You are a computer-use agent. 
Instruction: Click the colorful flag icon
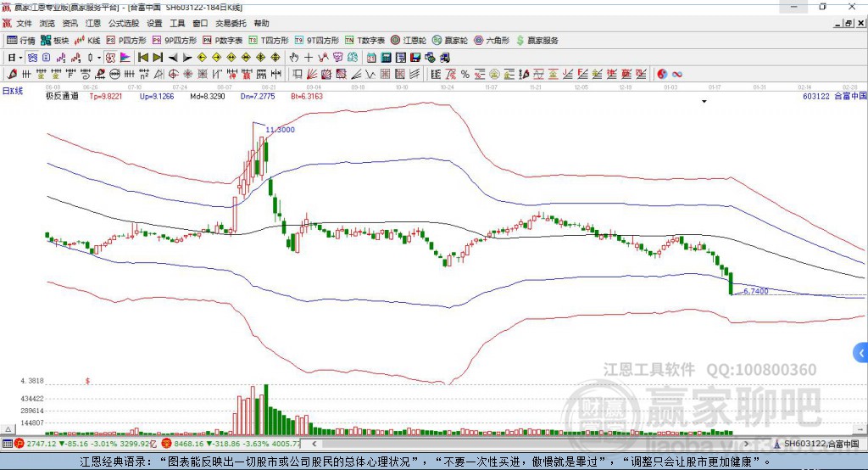point(125,58)
